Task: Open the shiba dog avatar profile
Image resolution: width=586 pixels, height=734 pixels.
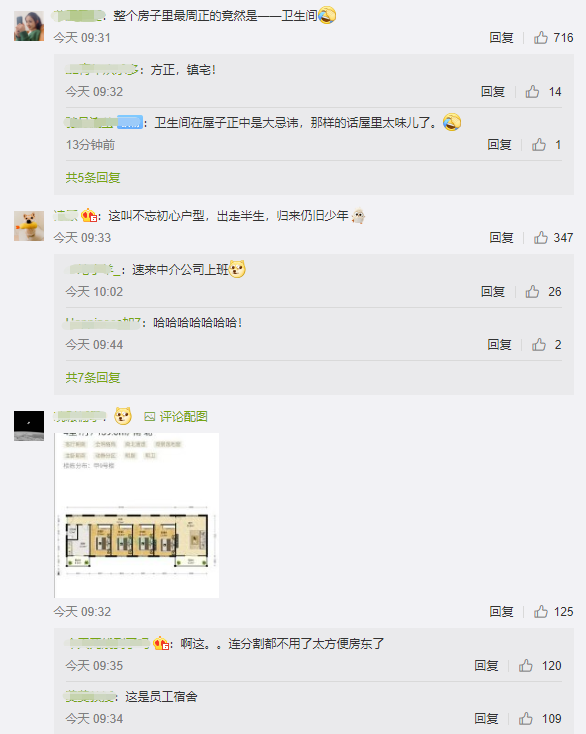Action: (x=29, y=226)
